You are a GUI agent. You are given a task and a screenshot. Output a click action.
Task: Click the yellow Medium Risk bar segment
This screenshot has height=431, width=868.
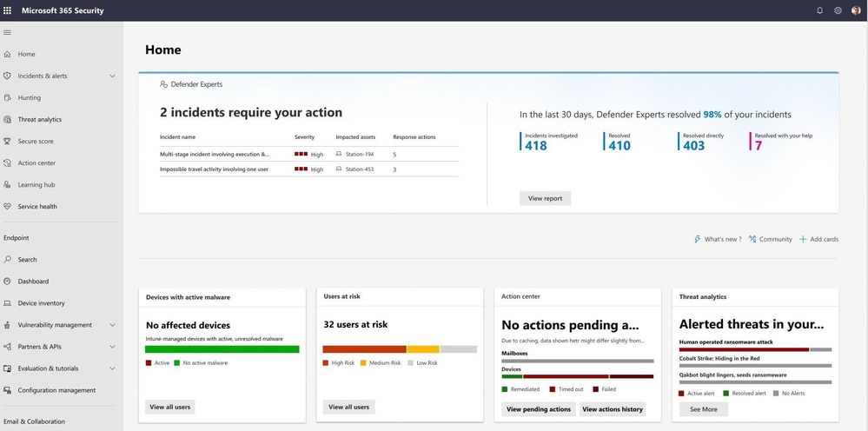point(423,349)
